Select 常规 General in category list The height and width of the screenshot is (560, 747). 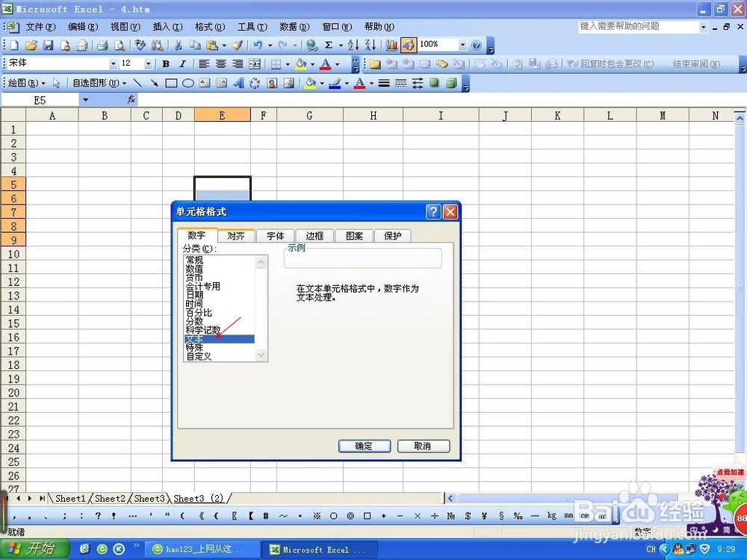[195, 260]
